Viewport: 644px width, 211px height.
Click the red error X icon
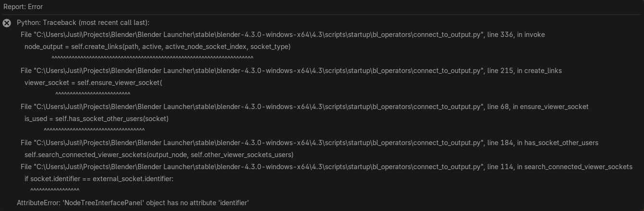(7, 23)
